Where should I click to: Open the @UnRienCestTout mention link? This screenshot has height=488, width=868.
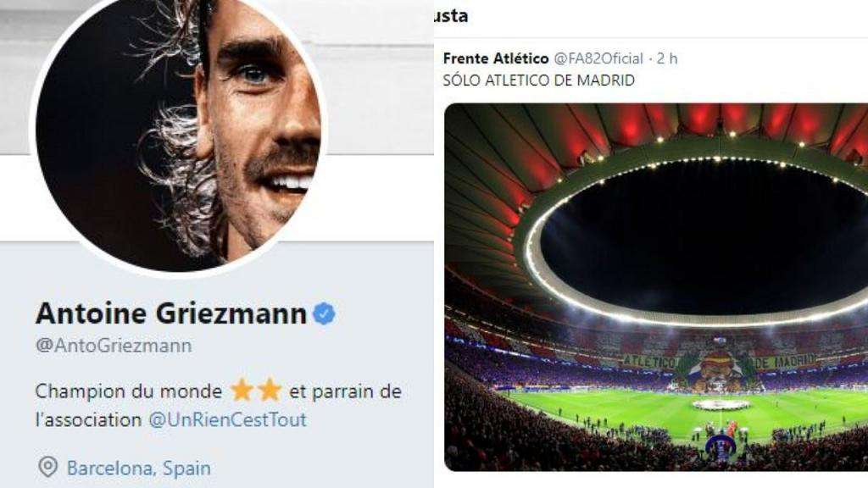coord(227,420)
